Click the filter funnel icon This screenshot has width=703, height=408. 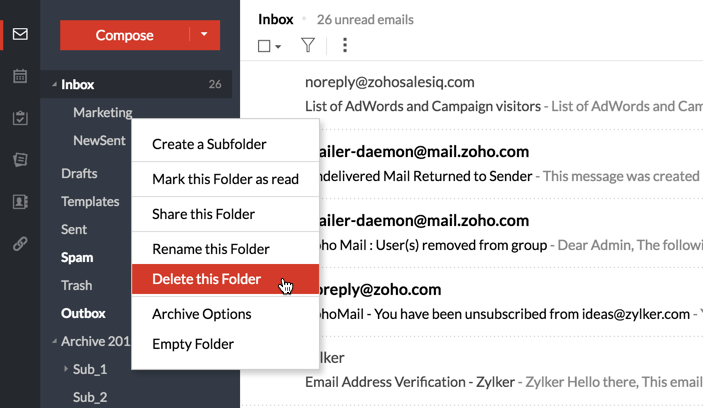308,45
